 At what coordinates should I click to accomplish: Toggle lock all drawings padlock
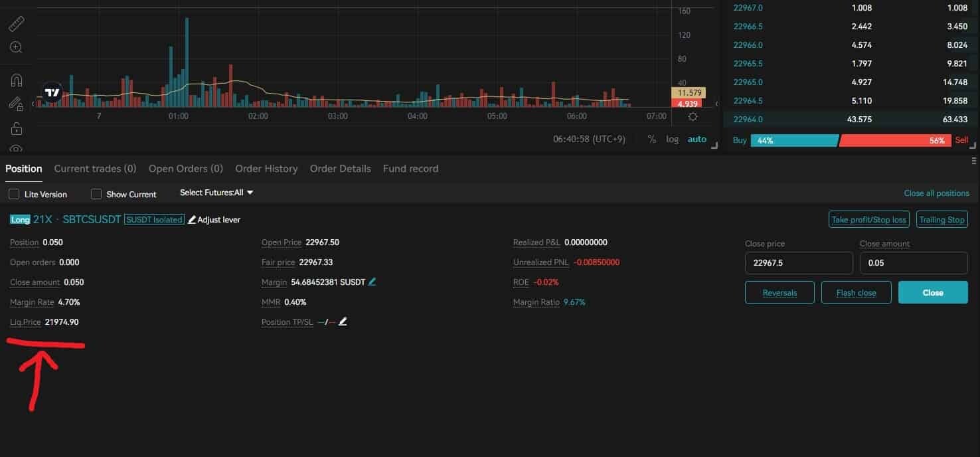click(16, 128)
